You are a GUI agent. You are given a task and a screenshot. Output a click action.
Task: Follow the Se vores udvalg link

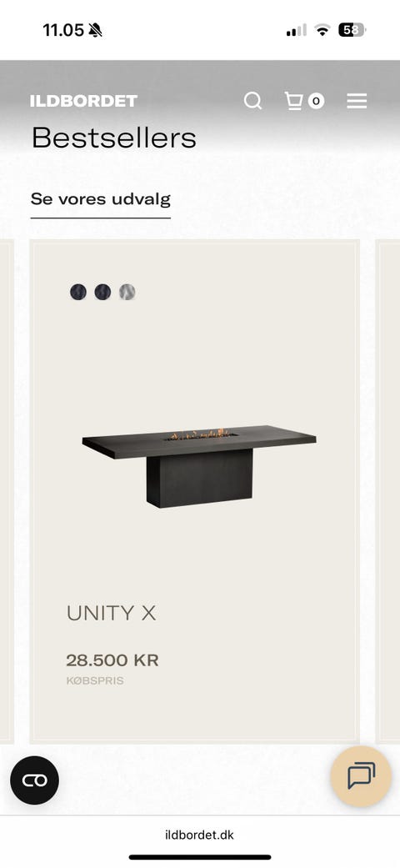pos(100,199)
